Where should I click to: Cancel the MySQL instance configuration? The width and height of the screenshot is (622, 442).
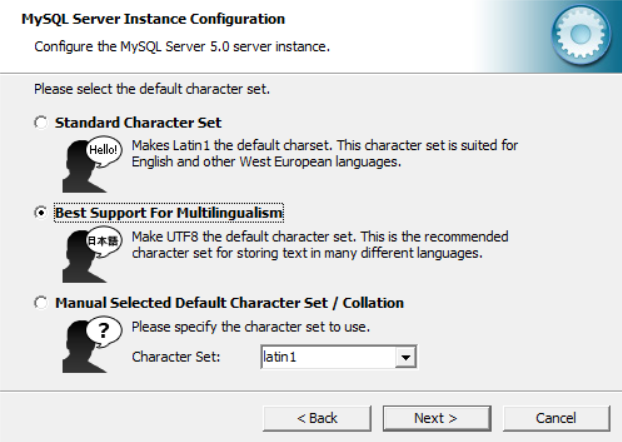coord(556,418)
